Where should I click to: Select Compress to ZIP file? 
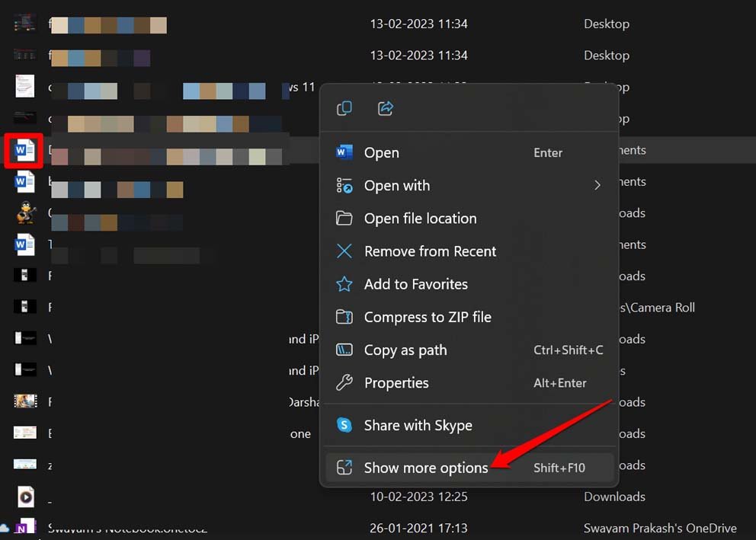coord(428,317)
